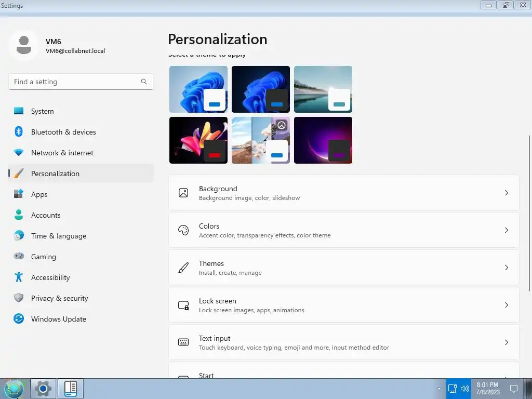Image resolution: width=532 pixels, height=399 pixels.
Task: Restore down the Settings window
Action: tap(506, 5)
